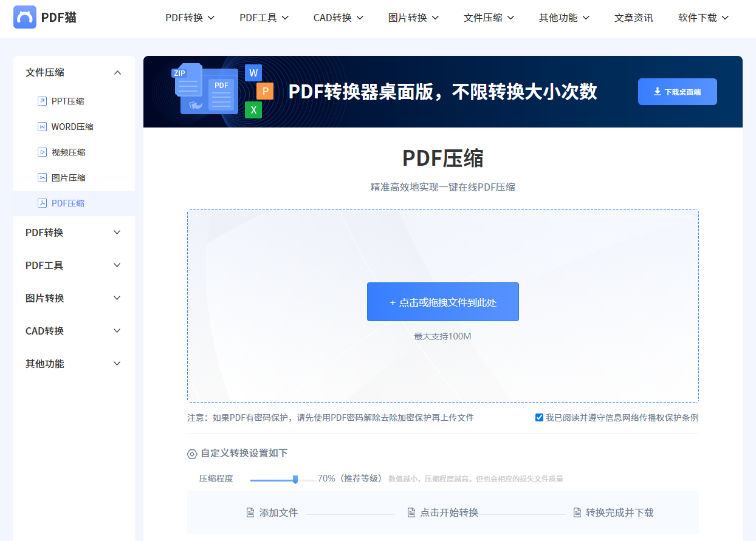The width and height of the screenshot is (756, 541).
Task: Click the Excel X icon in banner
Action: click(253, 110)
